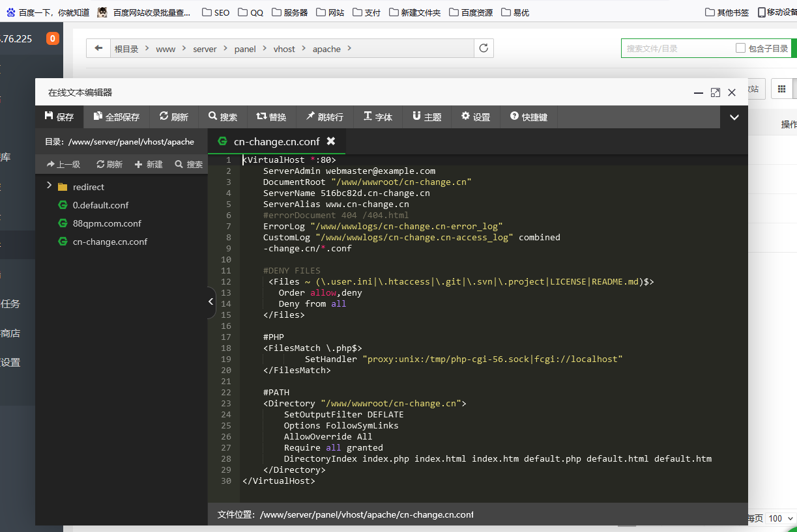This screenshot has width=797, height=532.
Task: Select the redirect folder in the tree
Action: pyautogui.click(x=89, y=187)
